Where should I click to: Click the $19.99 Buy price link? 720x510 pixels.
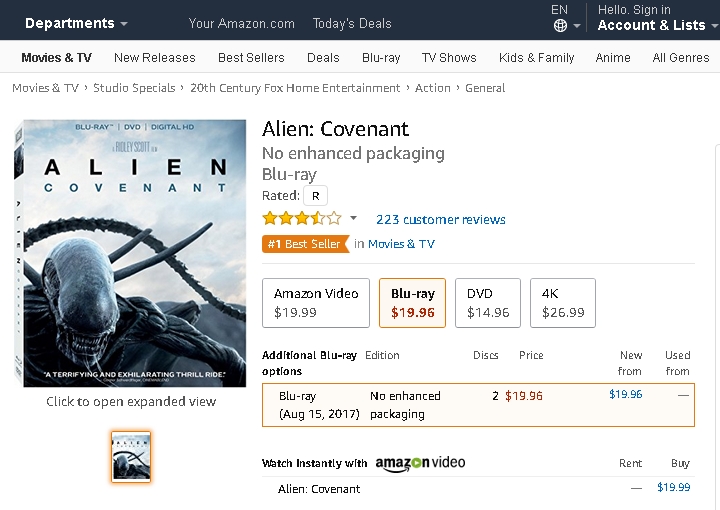(x=673, y=487)
